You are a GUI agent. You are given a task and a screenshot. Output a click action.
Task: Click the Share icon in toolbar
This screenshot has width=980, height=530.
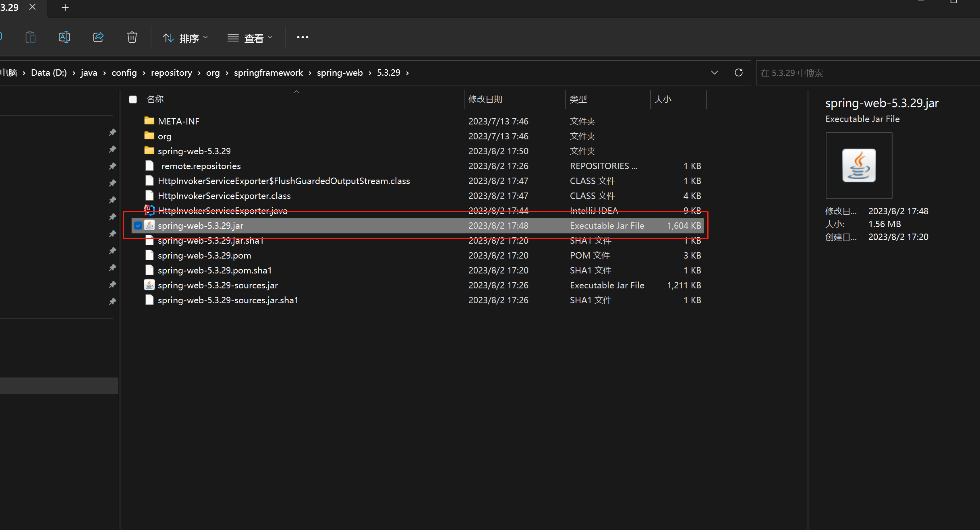pos(98,37)
